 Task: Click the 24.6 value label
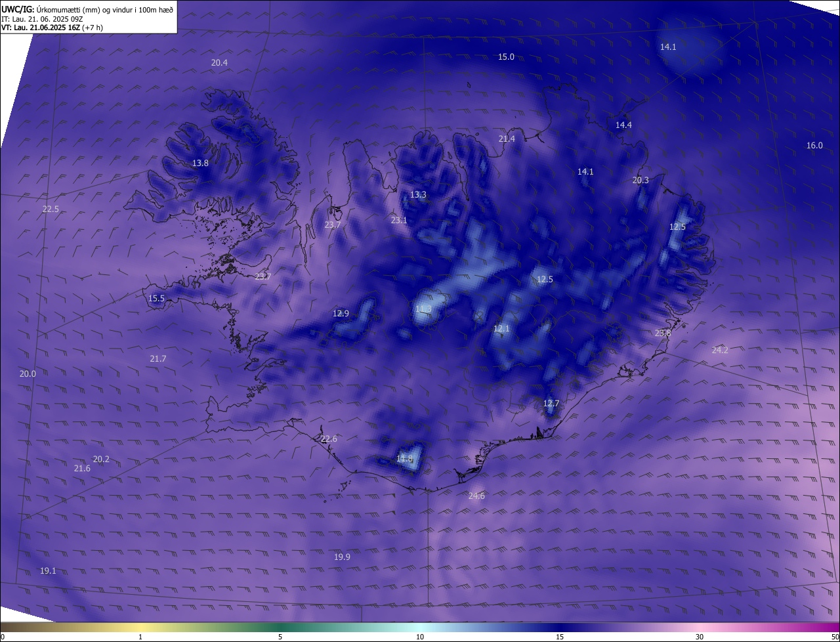476,496
